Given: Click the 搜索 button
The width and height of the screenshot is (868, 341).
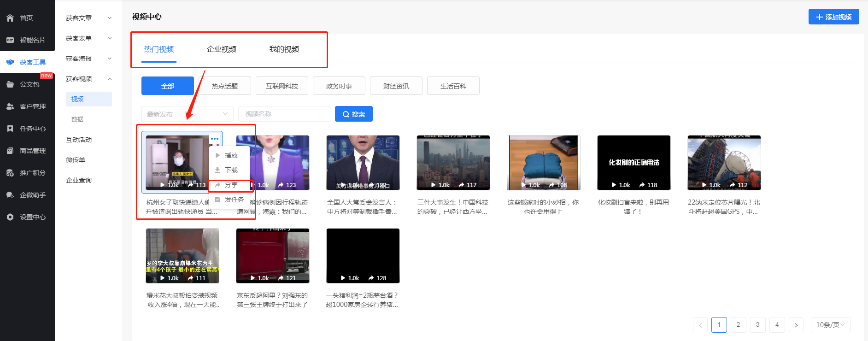Looking at the screenshot, I should coord(354,114).
